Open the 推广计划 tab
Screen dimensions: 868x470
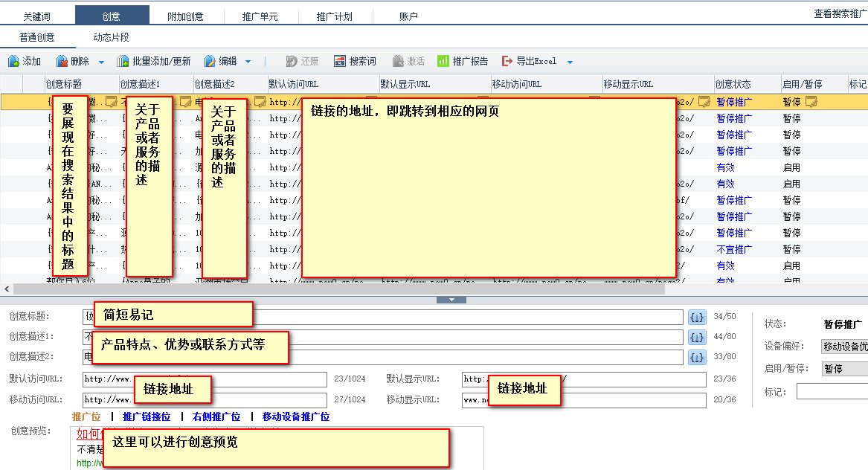[x=335, y=16]
